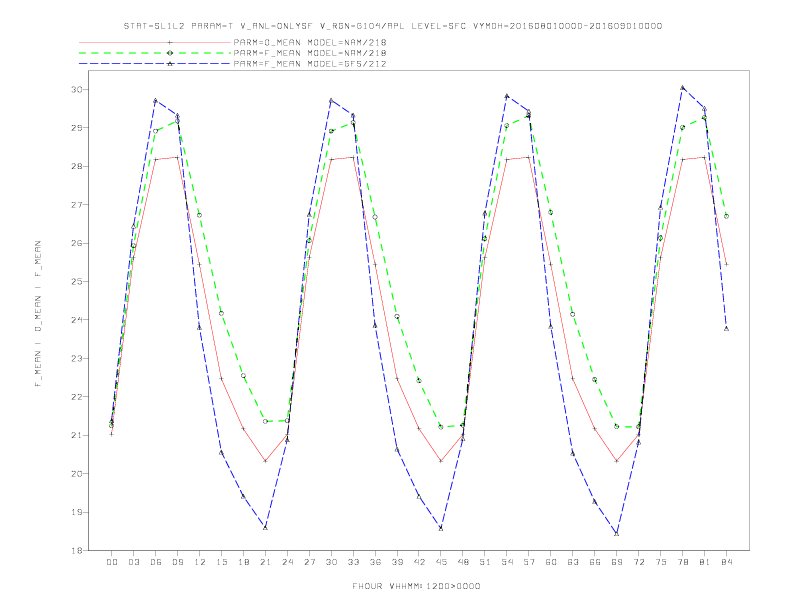Image resolution: width=792 pixels, height=612 pixels.
Task: Click x-axis forecast hour label 72
Action: coord(639,562)
